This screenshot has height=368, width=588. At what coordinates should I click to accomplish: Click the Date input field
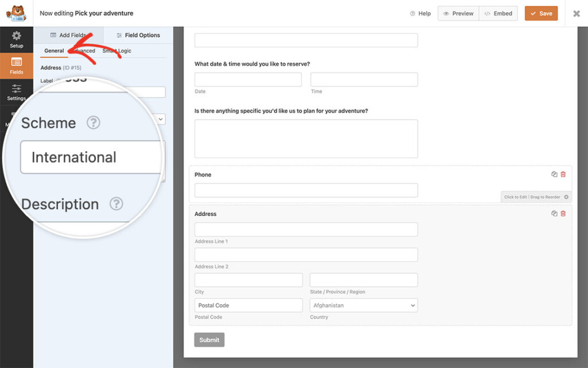click(247, 79)
